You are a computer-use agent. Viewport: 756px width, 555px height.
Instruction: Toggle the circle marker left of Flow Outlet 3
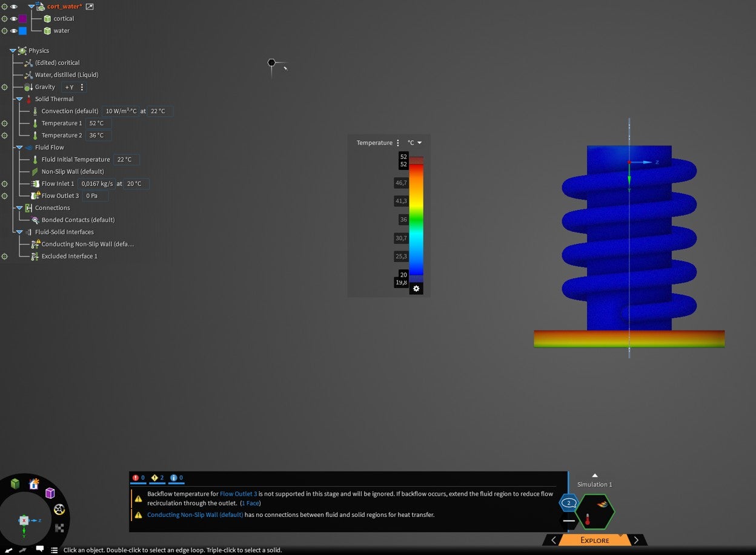pyautogui.click(x=5, y=196)
